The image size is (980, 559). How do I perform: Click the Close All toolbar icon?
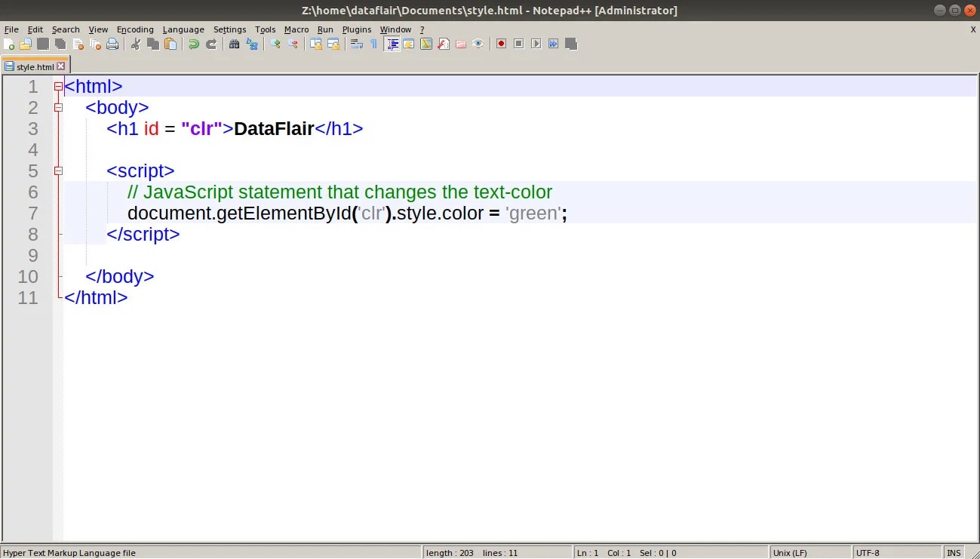click(95, 44)
